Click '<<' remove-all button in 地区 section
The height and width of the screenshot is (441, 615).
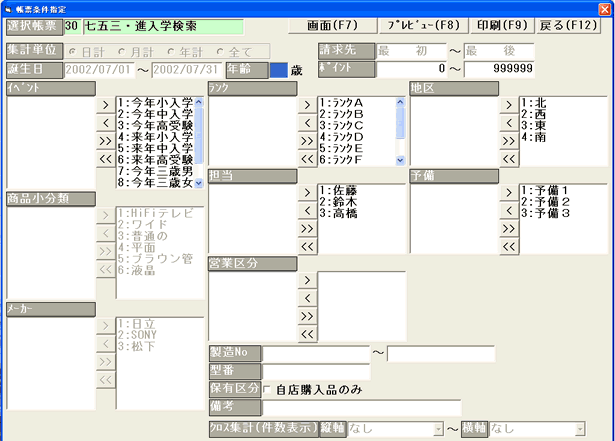[509, 159]
